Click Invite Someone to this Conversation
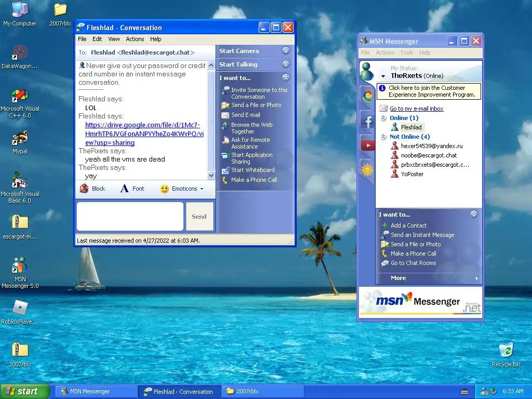Image resolution: width=532 pixels, height=399 pixels. coord(259,93)
